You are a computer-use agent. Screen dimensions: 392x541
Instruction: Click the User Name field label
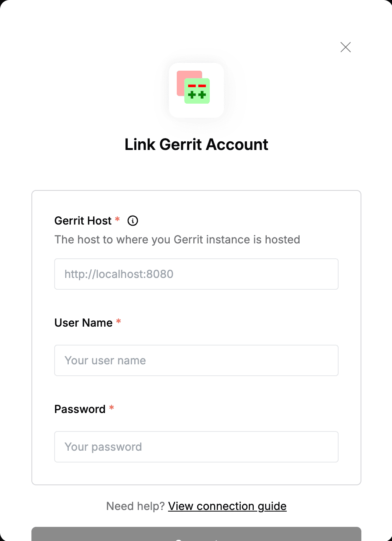click(x=83, y=323)
